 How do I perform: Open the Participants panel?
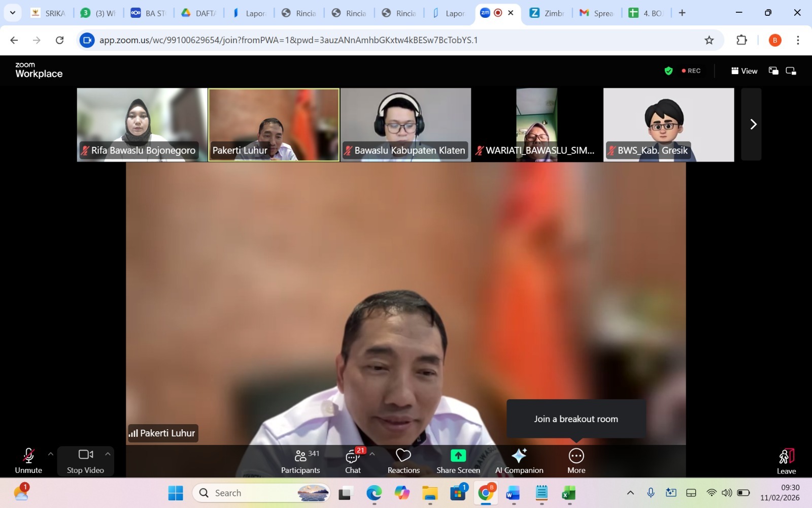tap(300, 461)
